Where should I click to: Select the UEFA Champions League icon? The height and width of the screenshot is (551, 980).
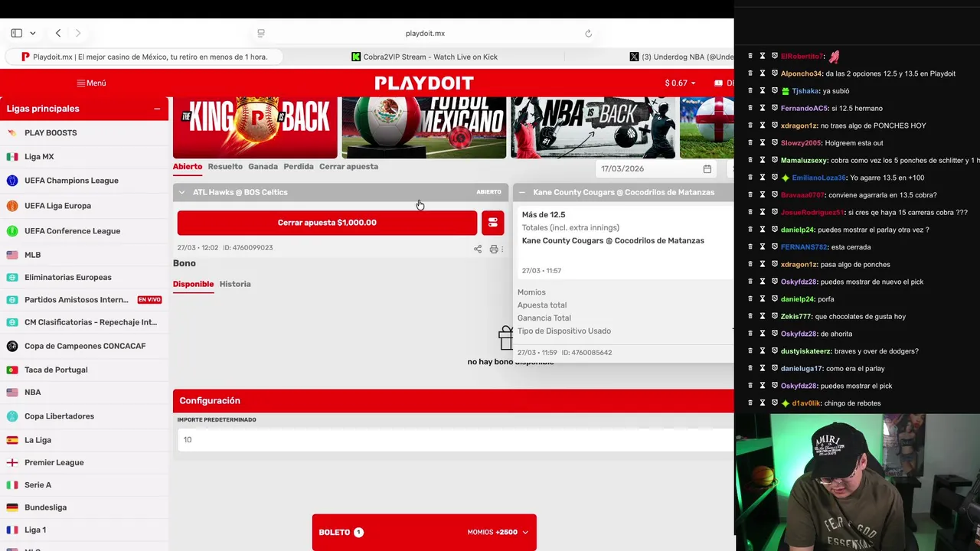(x=12, y=181)
